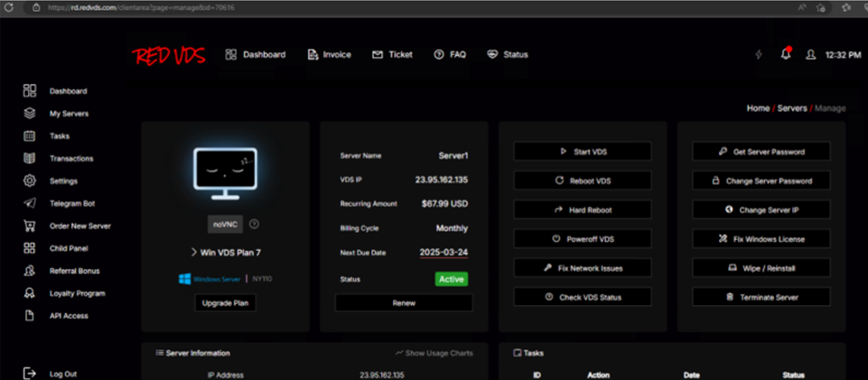868x380 pixels.
Task: Click the help icon beside noVNC
Action: [255, 224]
